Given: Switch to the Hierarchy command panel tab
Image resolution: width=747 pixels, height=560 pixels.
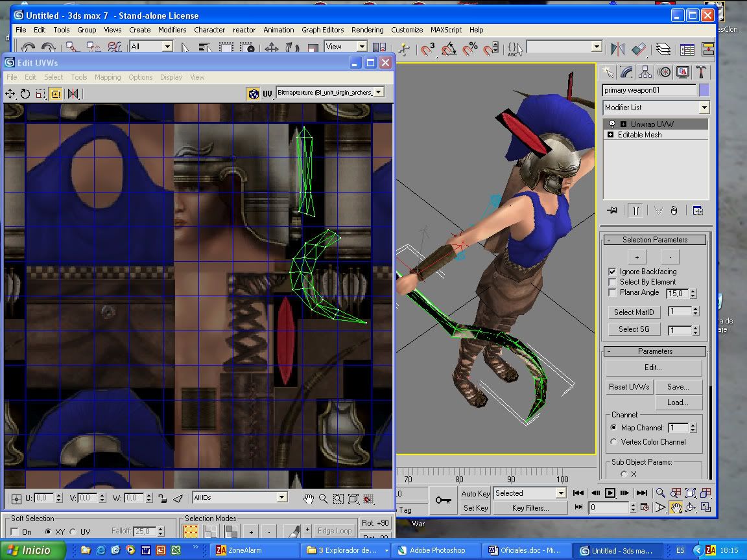Looking at the screenshot, I should pos(645,73).
